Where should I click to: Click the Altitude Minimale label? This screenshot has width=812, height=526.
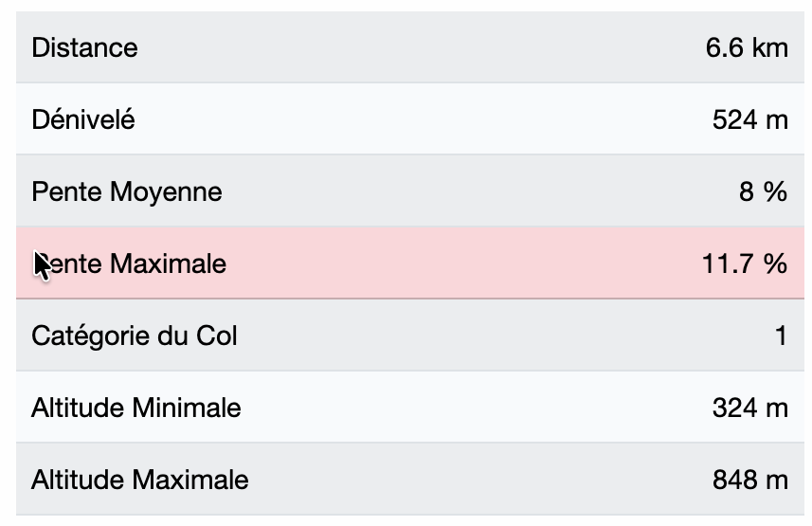pos(136,408)
